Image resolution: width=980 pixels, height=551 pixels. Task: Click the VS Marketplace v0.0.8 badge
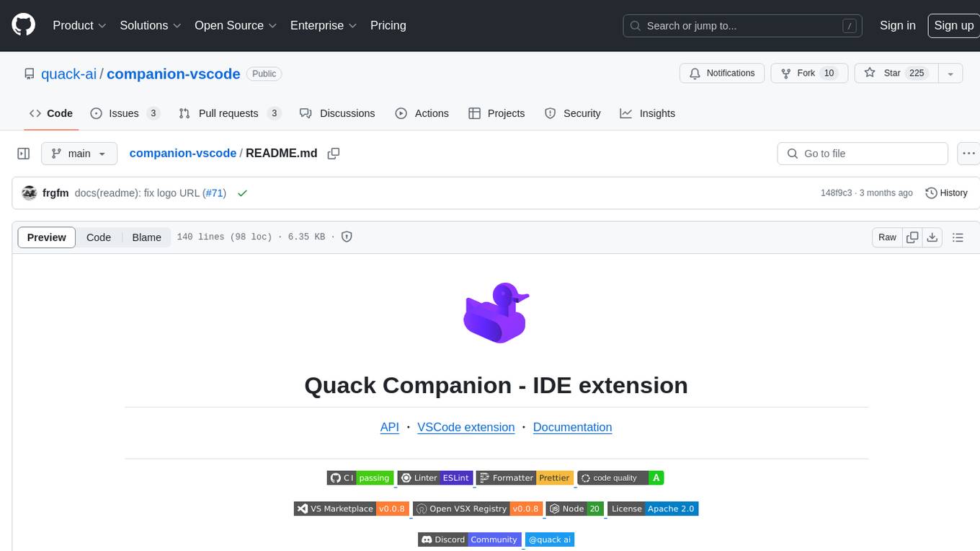352,508
